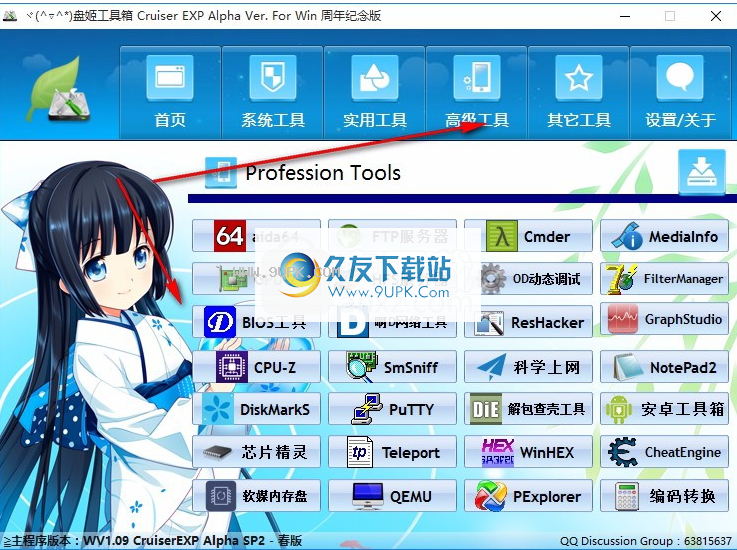The width and height of the screenshot is (737, 550).
Task: Click the 主程序版本 status text
Action: (x=154, y=541)
